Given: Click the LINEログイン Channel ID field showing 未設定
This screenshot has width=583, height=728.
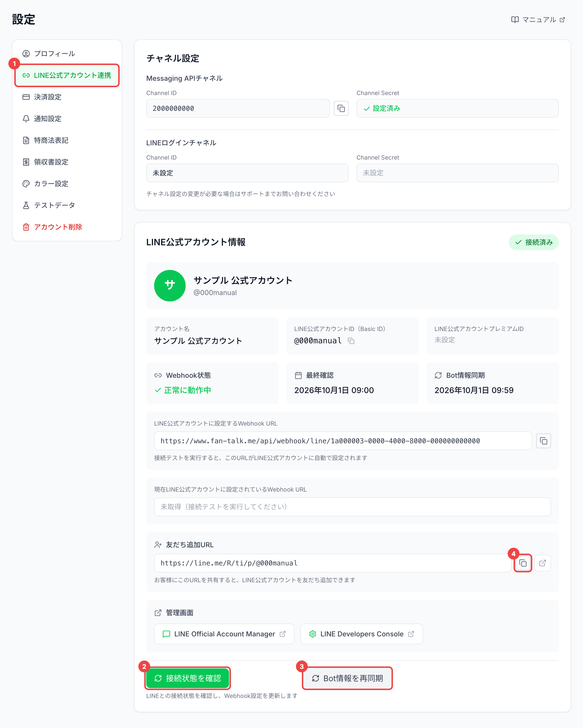Looking at the screenshot, I should 247,173.
